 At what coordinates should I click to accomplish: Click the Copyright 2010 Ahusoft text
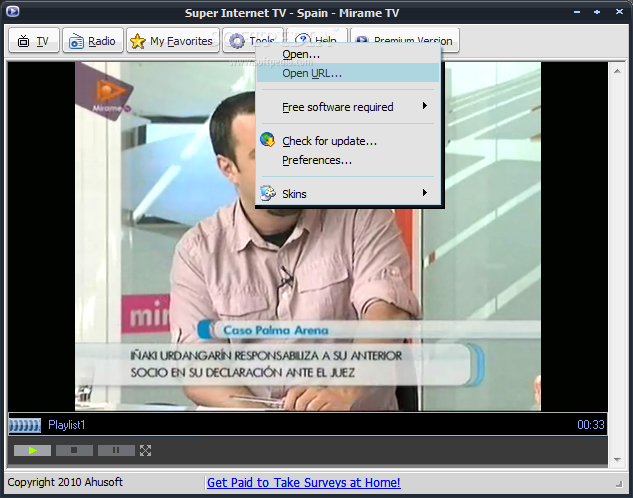[x=65, y=482]
